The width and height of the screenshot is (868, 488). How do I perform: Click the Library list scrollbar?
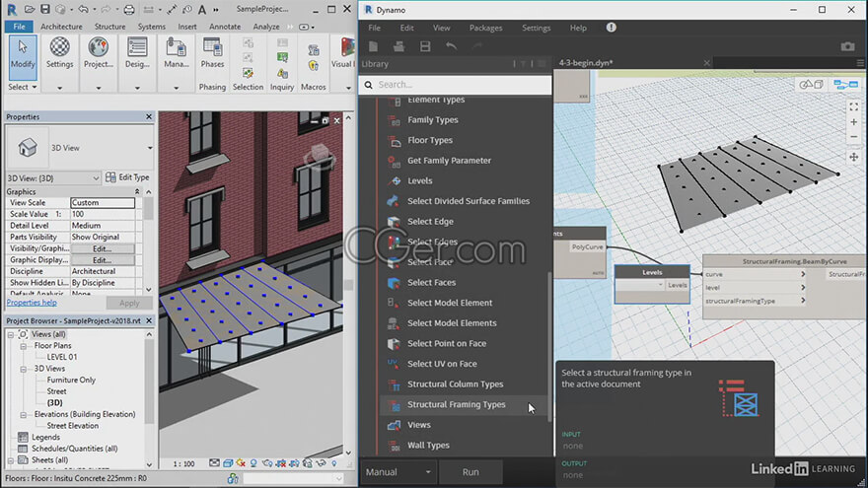549,346
